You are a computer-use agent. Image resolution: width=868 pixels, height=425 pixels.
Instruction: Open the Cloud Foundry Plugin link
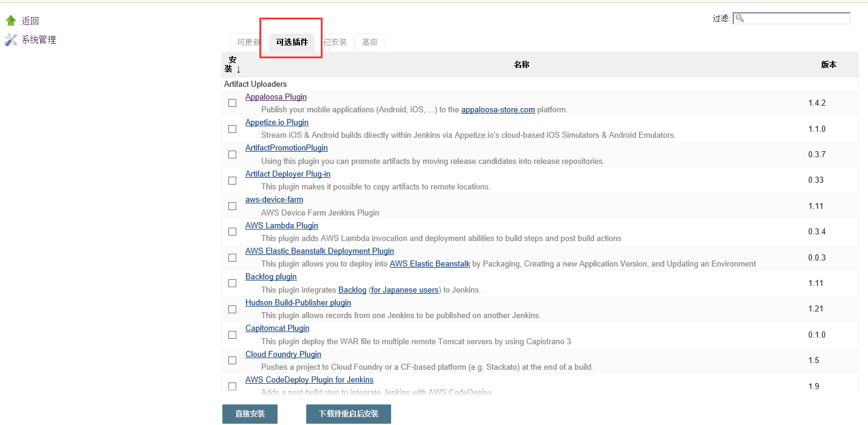coord(283,355)
